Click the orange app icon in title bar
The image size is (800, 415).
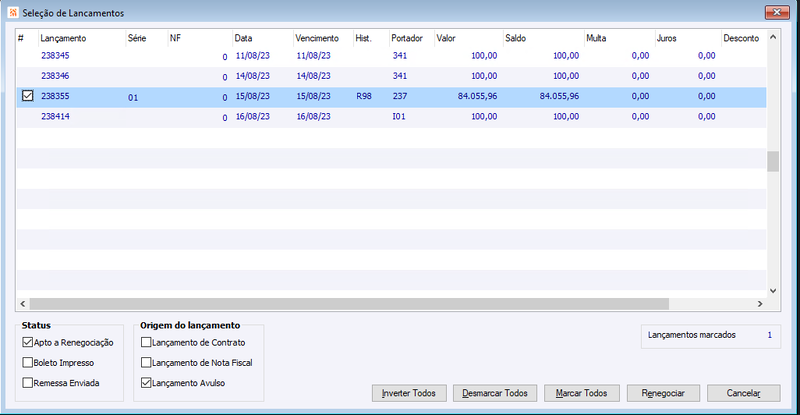(13, 13)
